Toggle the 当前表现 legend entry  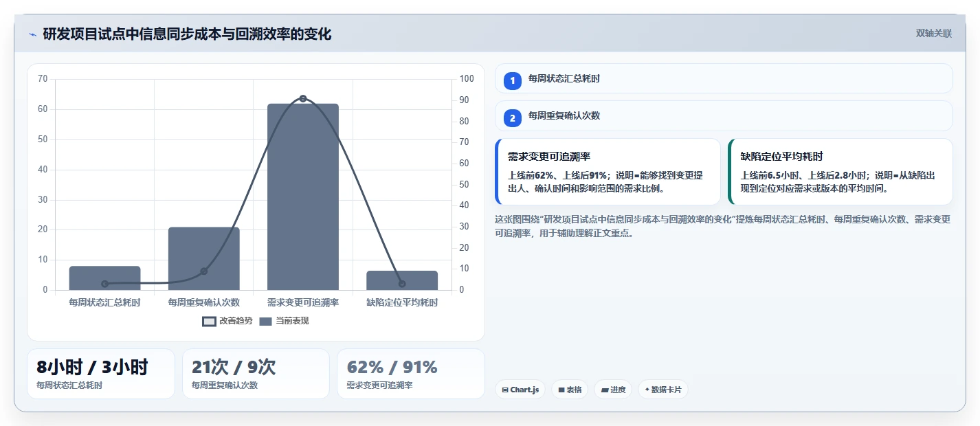click(x=285, y=321)
